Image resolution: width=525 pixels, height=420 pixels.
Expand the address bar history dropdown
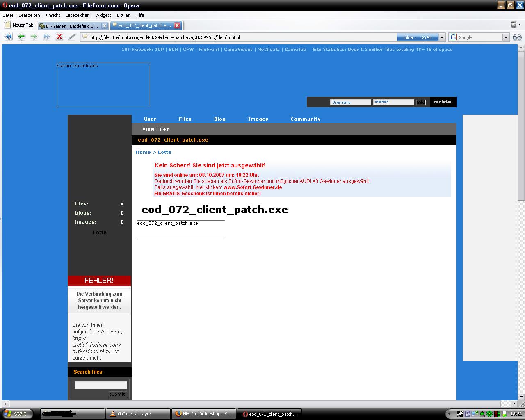coord(442,37)
